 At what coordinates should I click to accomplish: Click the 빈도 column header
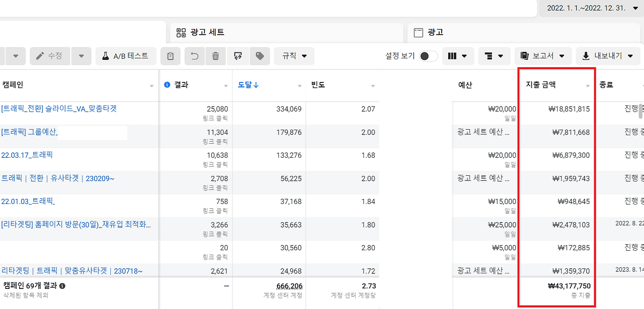[318, 85]
